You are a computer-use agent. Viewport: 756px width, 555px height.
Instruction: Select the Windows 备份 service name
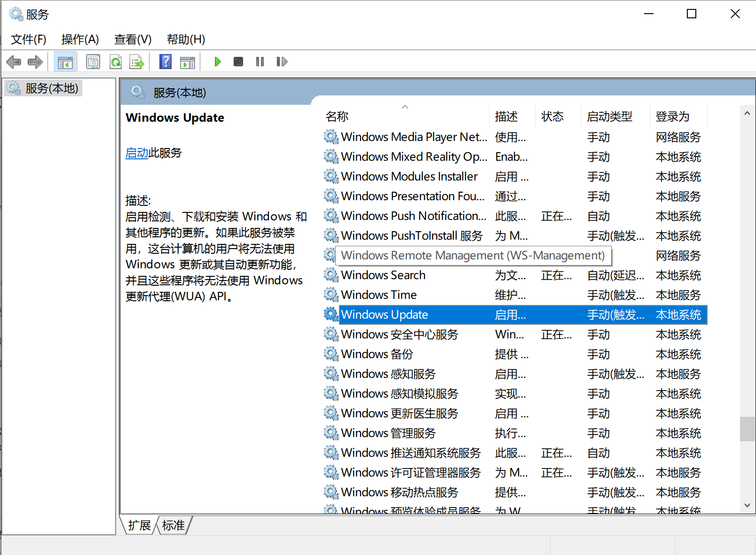click(x=377, y=354)
